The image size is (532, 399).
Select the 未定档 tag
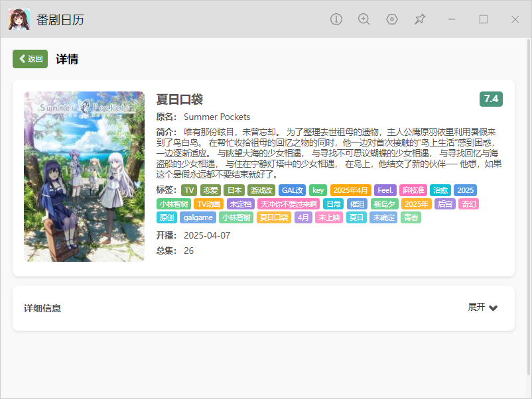241,204
